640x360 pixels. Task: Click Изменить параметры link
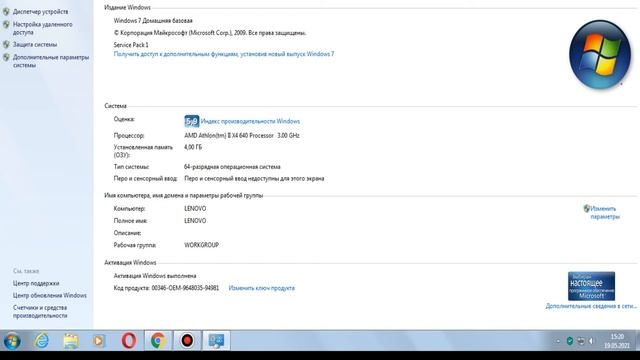(605, 213)
